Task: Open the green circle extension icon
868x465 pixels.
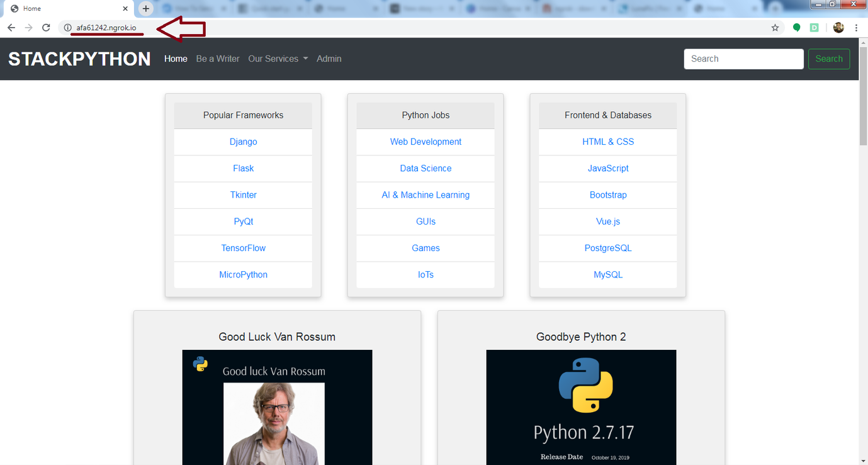Action: coord(797,28)
